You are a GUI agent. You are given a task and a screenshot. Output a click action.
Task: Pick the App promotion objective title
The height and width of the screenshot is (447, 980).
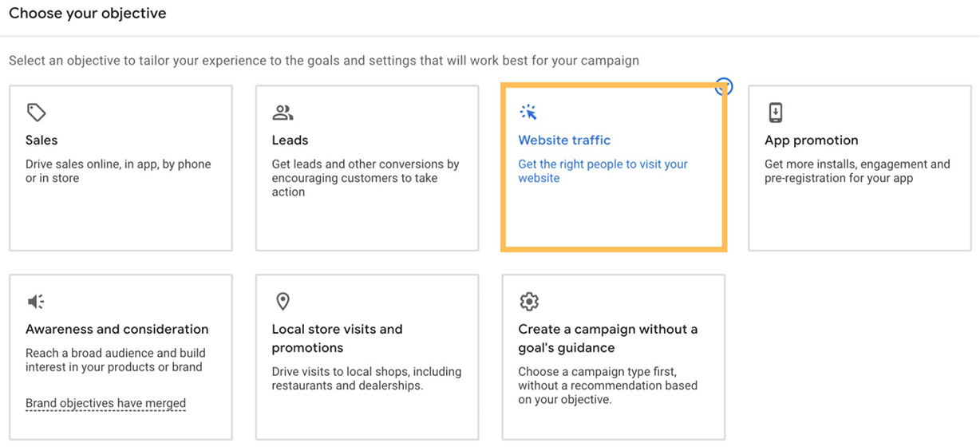(811, 140)
